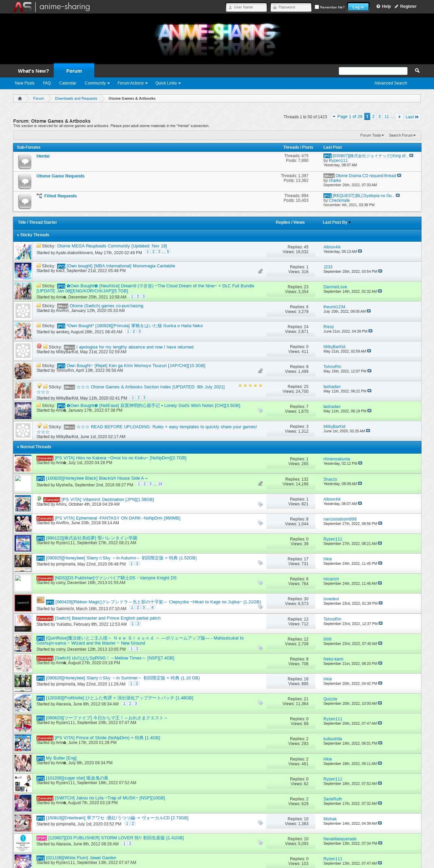This screenshot has width=434, height=868.
Task: Open the Quick Links dropdown
Action: 168,83
